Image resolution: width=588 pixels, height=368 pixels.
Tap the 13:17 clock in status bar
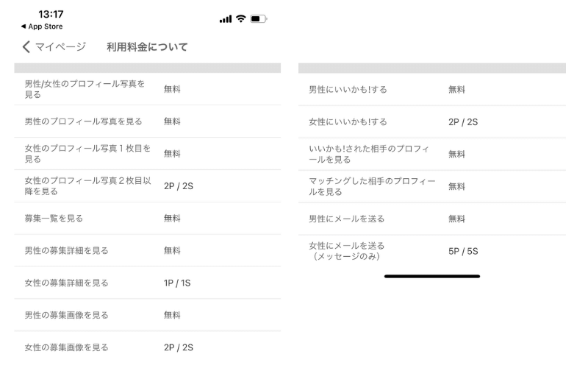(x=49, y=15)
